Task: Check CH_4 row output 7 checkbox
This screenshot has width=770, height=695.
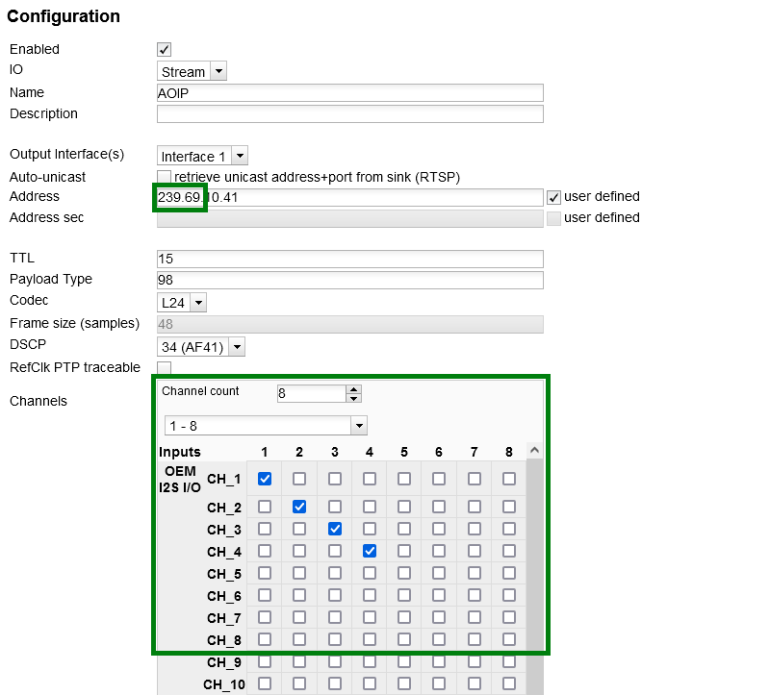Action: point(474,551)
